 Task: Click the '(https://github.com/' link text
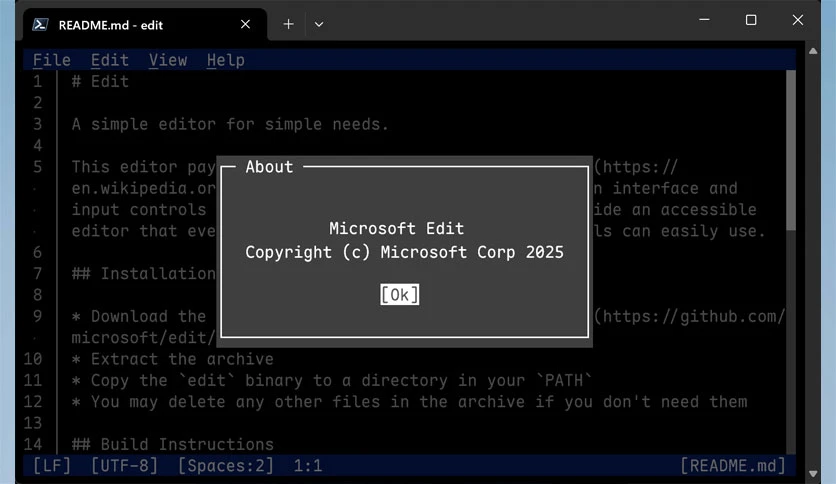(x=689, y=316)
